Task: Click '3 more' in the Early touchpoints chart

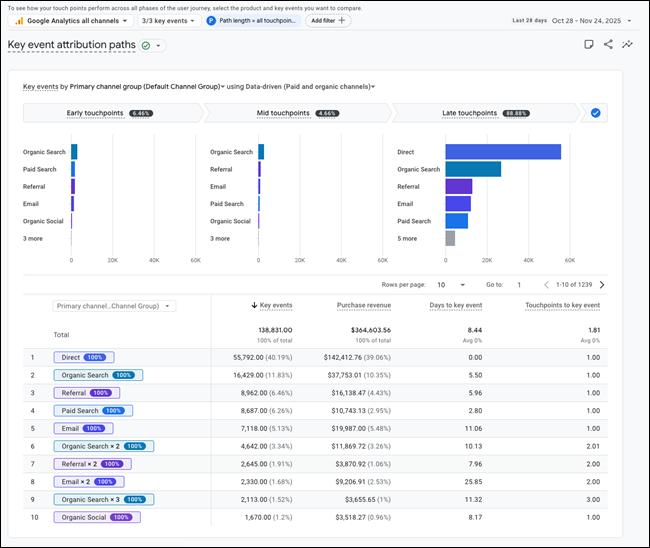Action: coord(33,238)
